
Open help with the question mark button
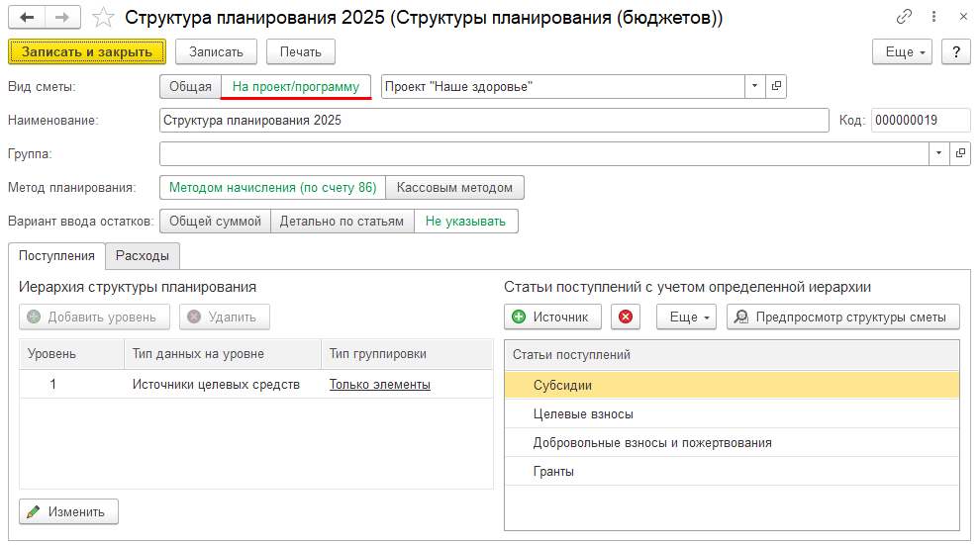click(x=956, y=51)
